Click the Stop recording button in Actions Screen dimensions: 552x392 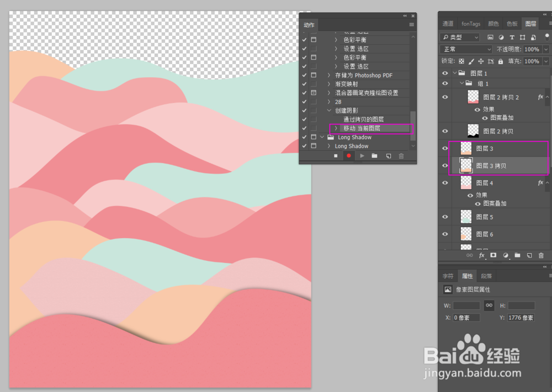[x=336, y=155]
